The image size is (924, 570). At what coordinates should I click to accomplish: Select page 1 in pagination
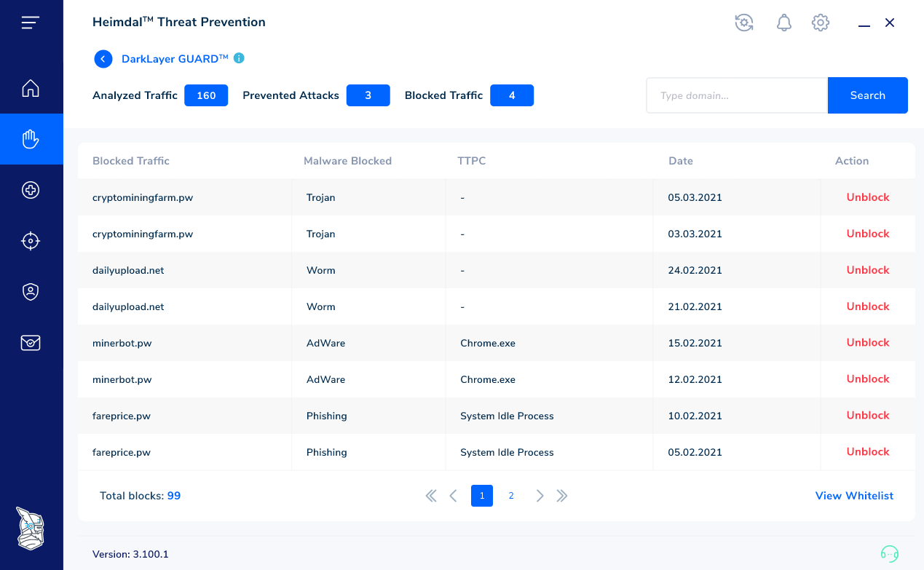click(482, 496)
